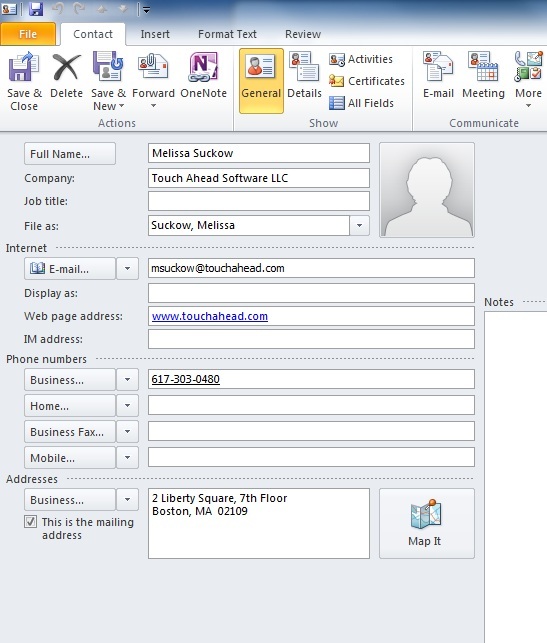The image size is (547, 643).
Task: Expand the File as dropdown arrow
Action: coord(359,226)
